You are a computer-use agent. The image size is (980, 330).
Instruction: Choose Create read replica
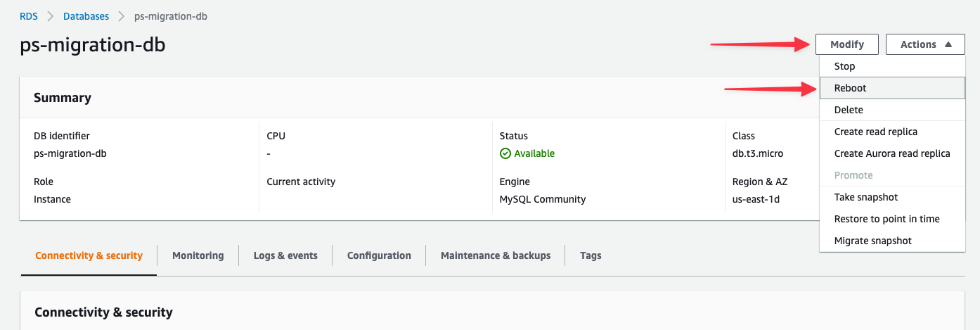click(x=892, y=132)
